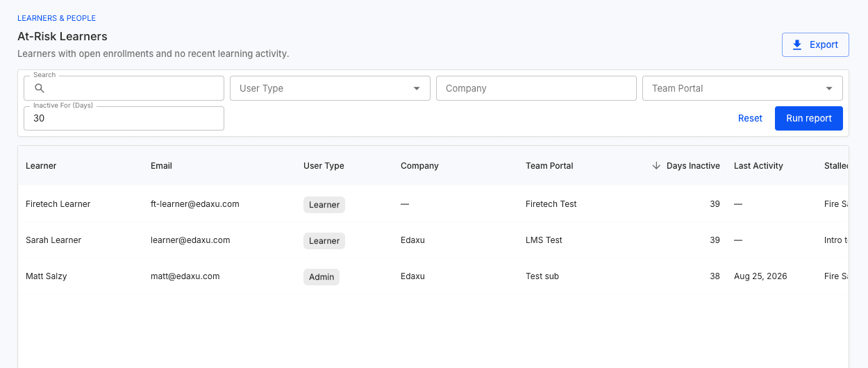Select the Firetech Learner row name
This screenshot has width=868, height=368.
(x=58, y=204)
